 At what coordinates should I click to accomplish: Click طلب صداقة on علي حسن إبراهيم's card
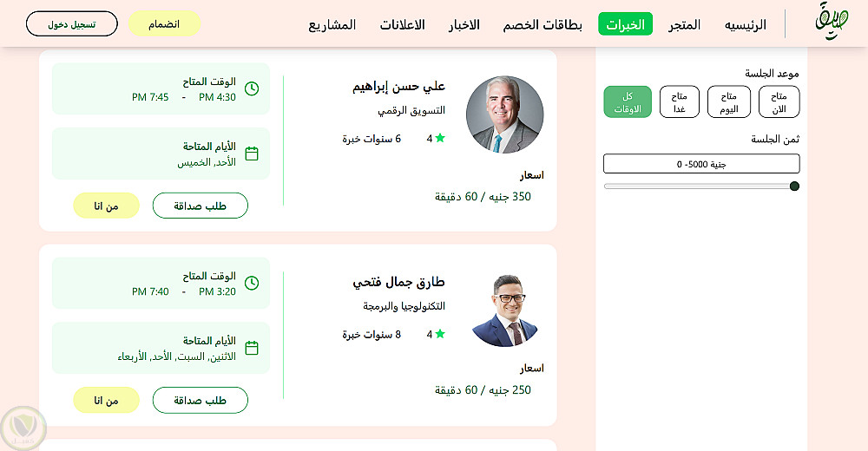[x=201, y=206]
